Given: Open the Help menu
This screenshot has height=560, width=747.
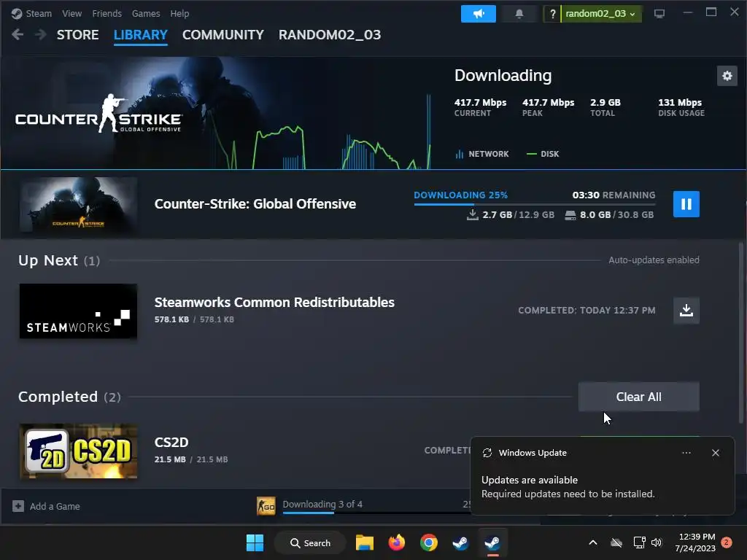Looking at the screenshot, I should (x=179, y=13).
